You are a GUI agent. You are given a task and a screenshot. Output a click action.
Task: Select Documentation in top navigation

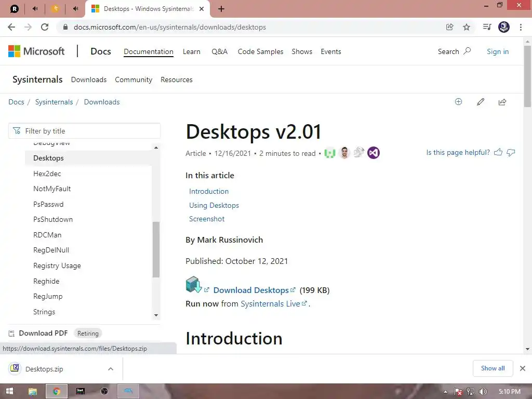click(x=148, y=51)
